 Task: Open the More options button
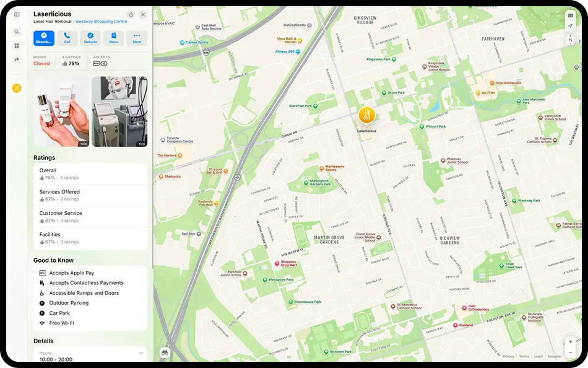tap(137, 38)
